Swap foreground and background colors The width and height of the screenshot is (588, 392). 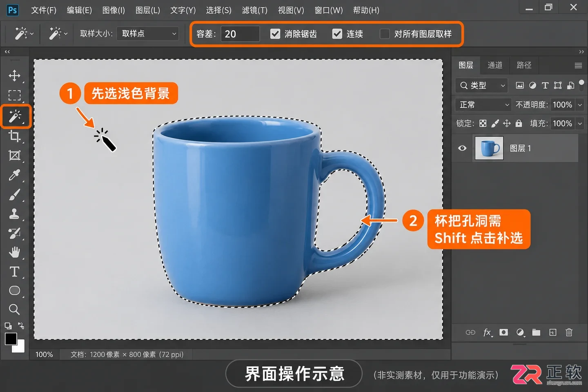(21, 326)
